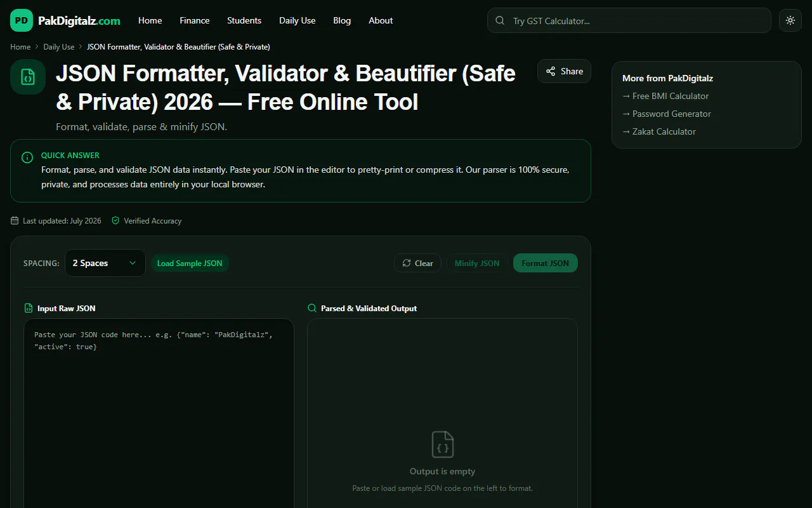
Task: Click the search magnifier icon
Action: click(500, 20)
